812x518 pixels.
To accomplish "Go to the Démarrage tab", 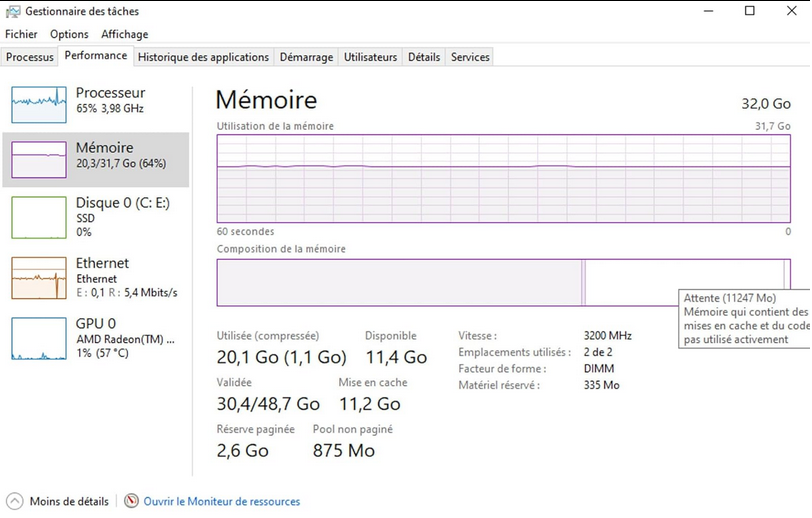I will pos(306,57).
